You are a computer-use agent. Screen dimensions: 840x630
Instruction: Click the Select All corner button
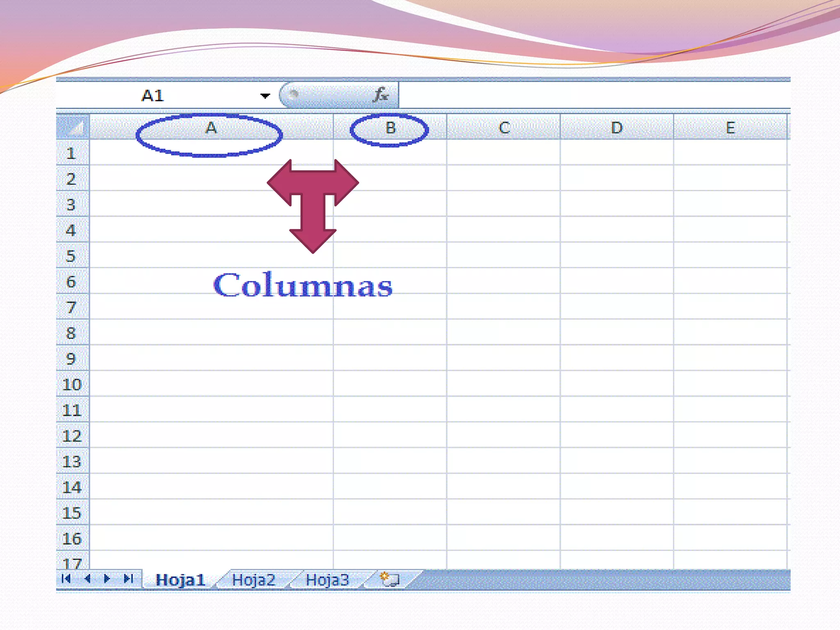tap(73, 126)
